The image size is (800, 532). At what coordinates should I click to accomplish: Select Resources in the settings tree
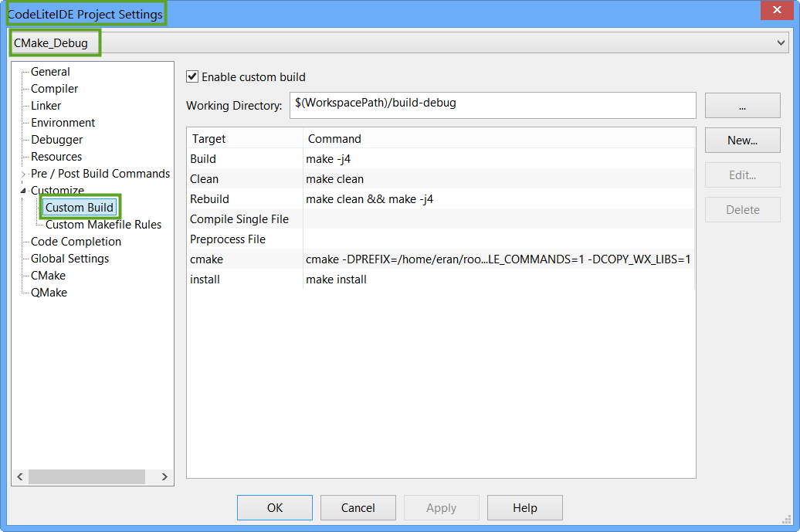pyautogui.click(x=56, y=157)
